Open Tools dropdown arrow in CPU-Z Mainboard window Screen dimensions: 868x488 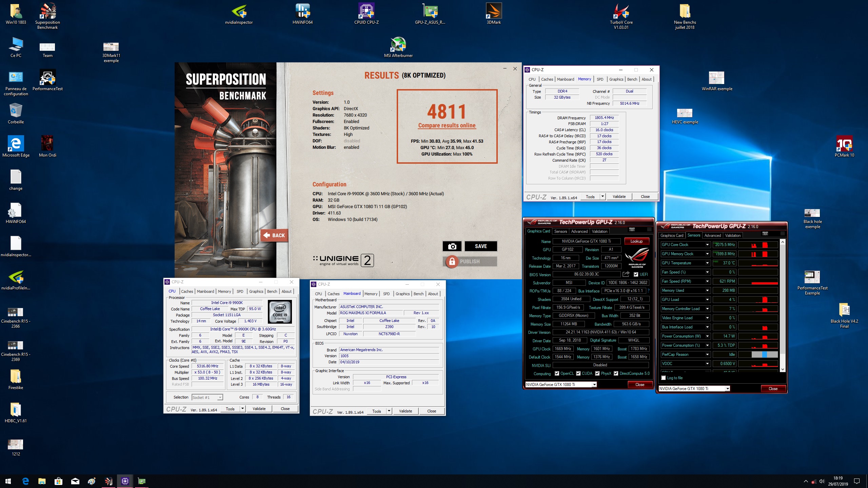[389, 411]
